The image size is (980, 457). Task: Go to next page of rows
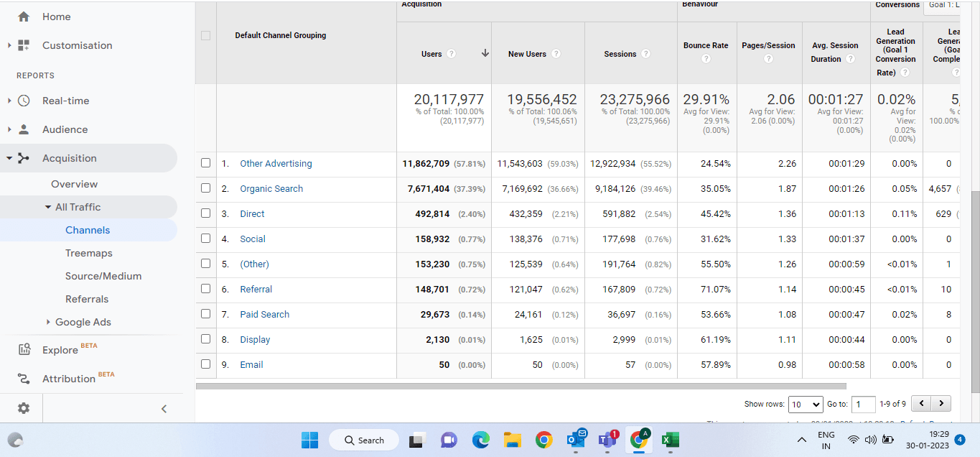point(941,404)
